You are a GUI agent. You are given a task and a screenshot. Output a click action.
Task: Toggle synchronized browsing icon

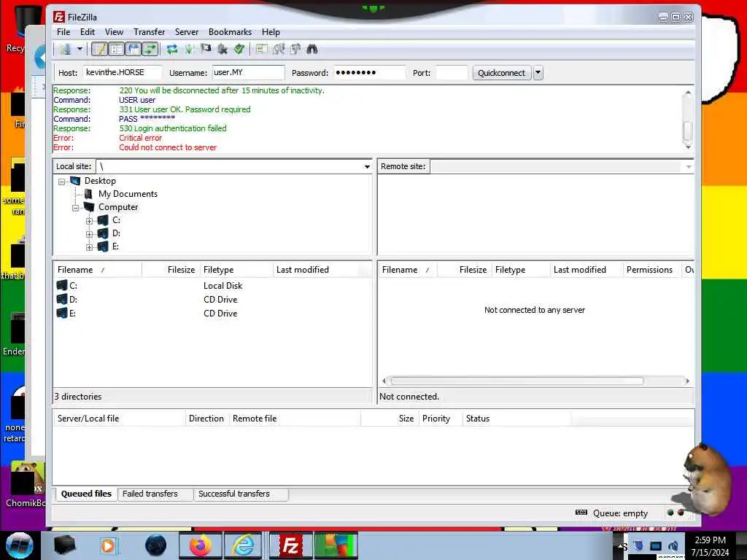(x=295, y=49)
